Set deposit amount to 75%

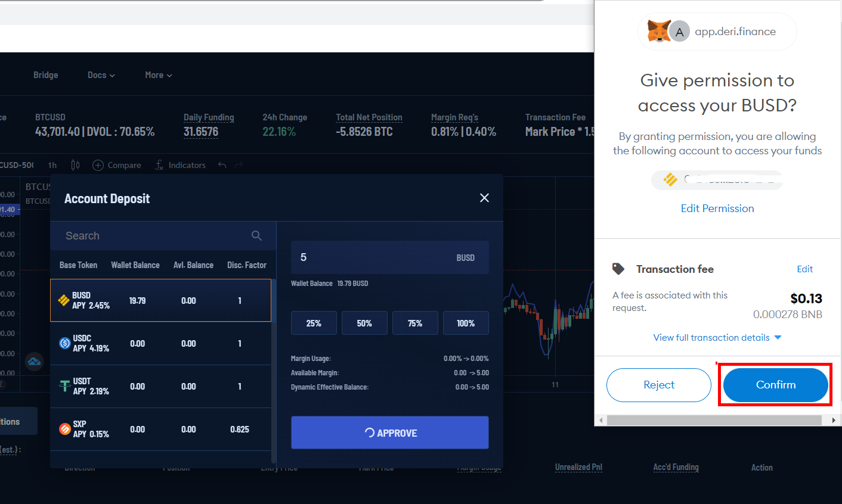415,323
